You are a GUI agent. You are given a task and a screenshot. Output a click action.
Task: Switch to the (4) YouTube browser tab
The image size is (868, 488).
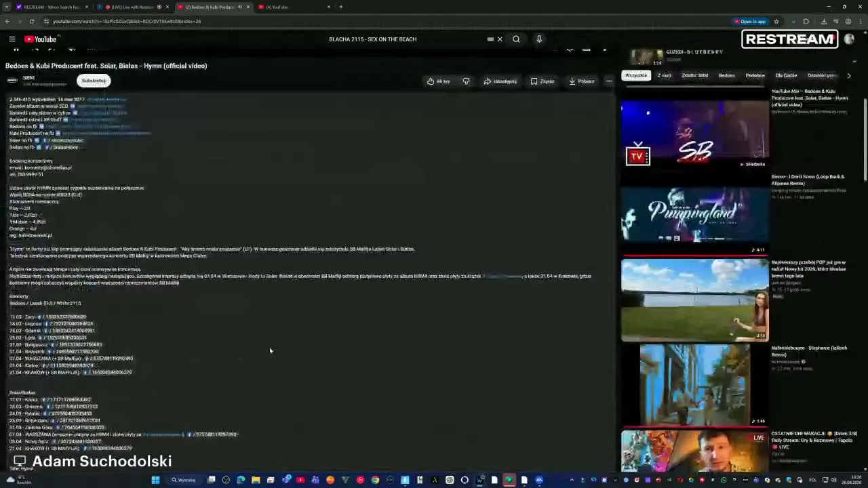292,7
